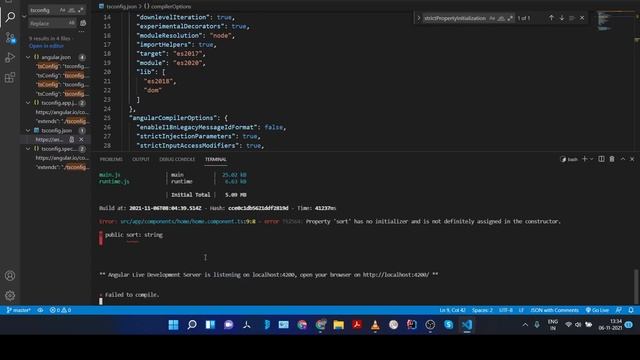Image resolution: width=640 pixels, height=360 pixels.
Task: Collapse tsconfig.json search results
Action: click(28, 131)
